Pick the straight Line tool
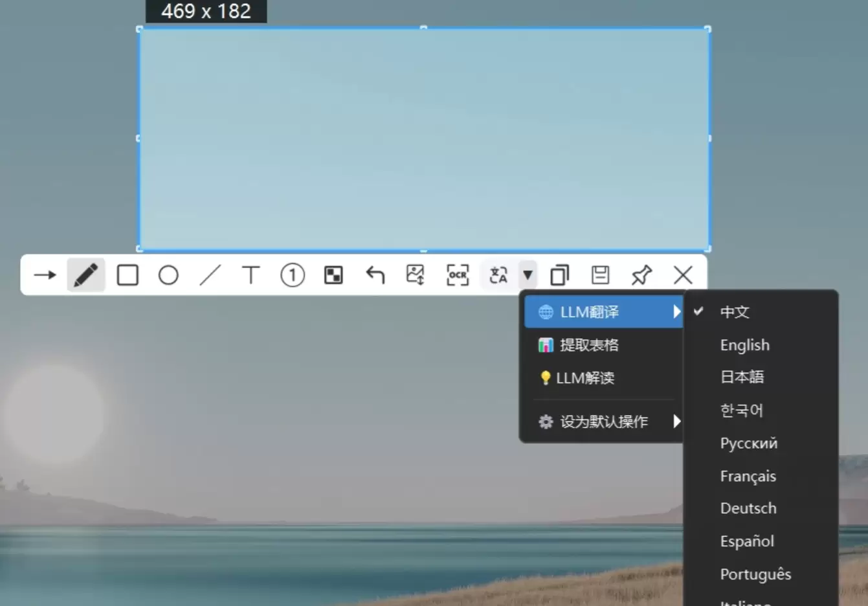This screenshot has width=868, height=606. tap(210, 275)
